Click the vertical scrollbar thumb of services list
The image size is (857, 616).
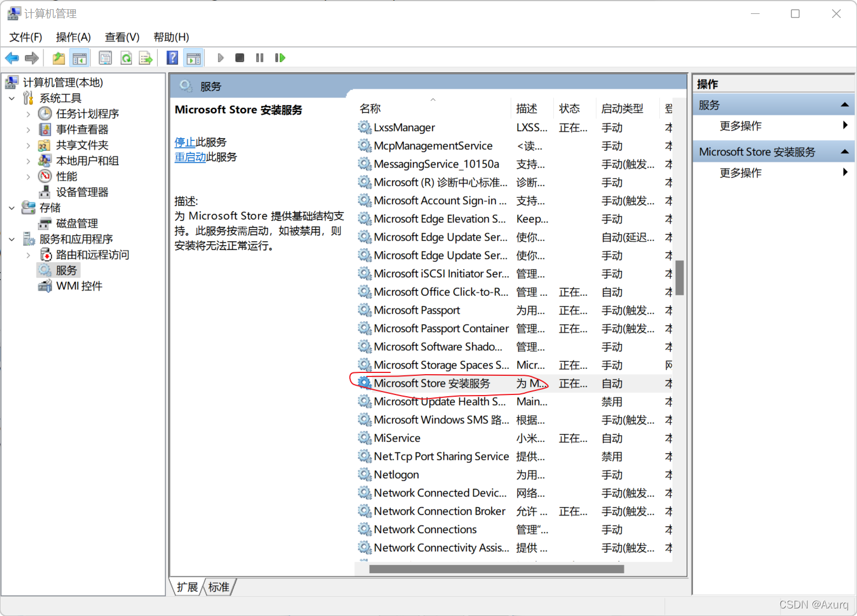(680, 278)
